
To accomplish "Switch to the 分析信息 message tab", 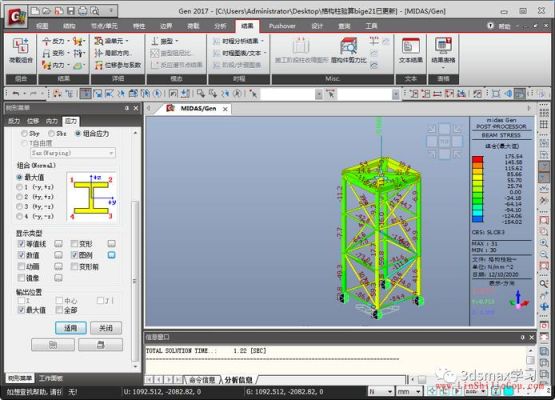I will [238, 380].
